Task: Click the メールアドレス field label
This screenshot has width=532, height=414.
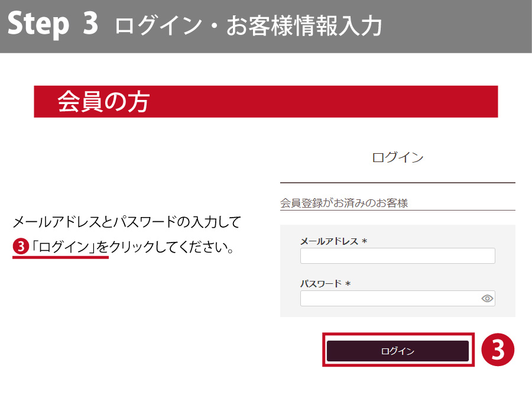Action: click(329, 241)
